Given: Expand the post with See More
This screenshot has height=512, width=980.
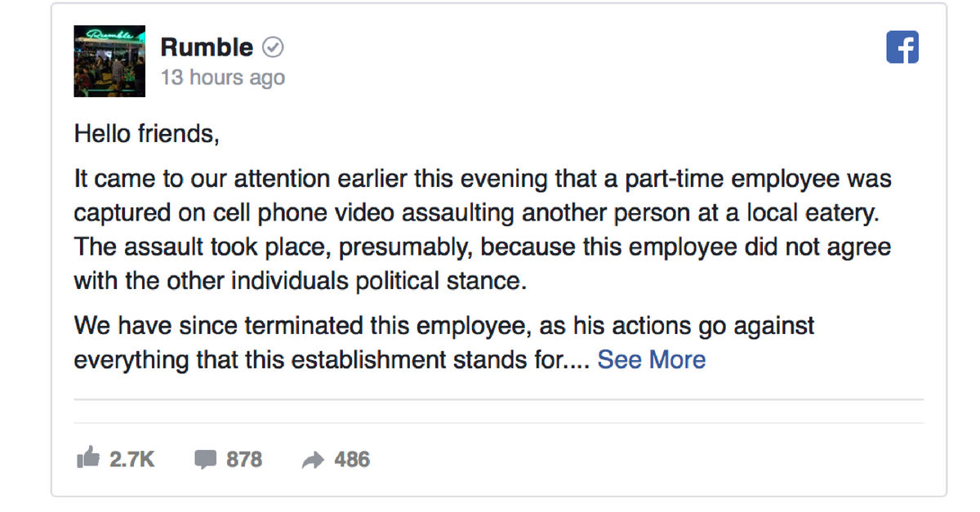Looking at the screenshot, I should (x=652, y=359).
